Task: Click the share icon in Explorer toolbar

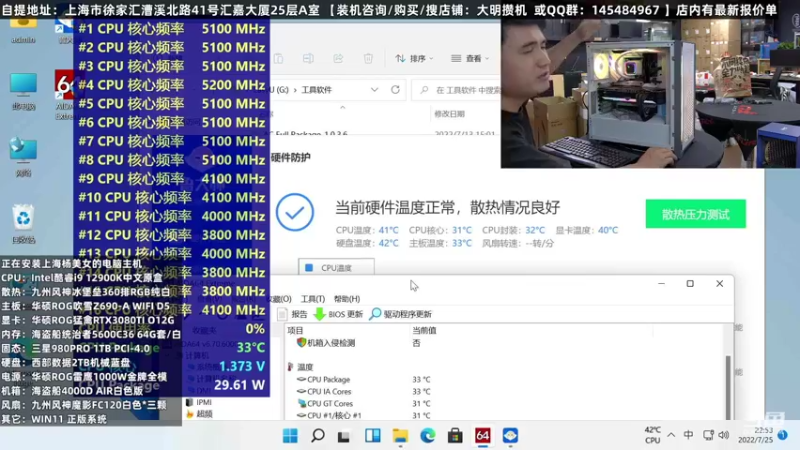Action: coord(338,59)
